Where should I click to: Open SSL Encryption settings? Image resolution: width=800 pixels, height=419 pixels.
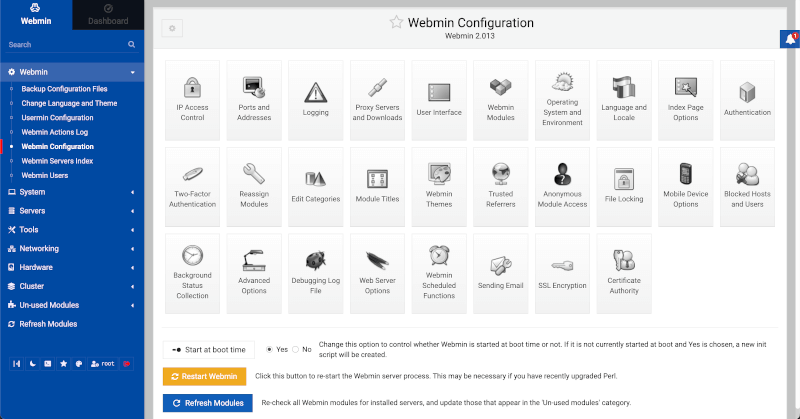click(562, 274)
